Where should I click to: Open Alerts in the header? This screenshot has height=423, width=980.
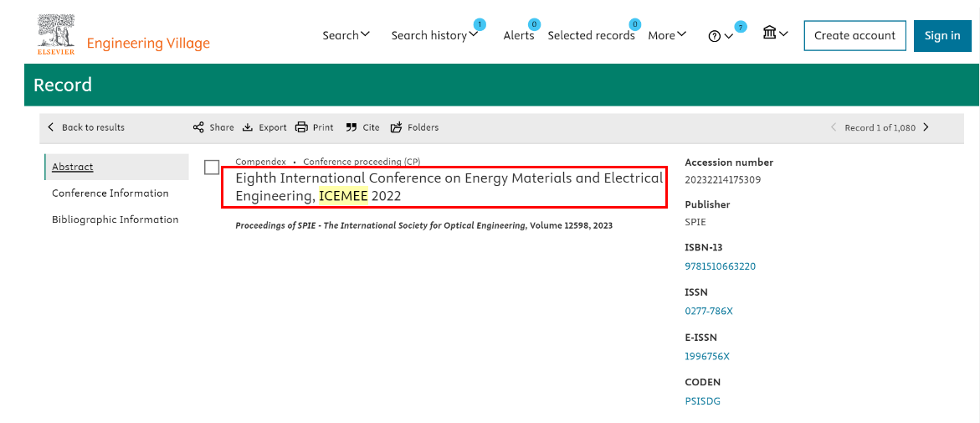[x=519, y=36]
